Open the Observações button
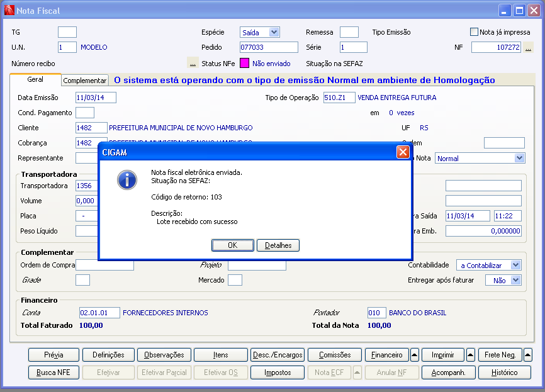Screen dimensions: 545x392 pos(164,355)
